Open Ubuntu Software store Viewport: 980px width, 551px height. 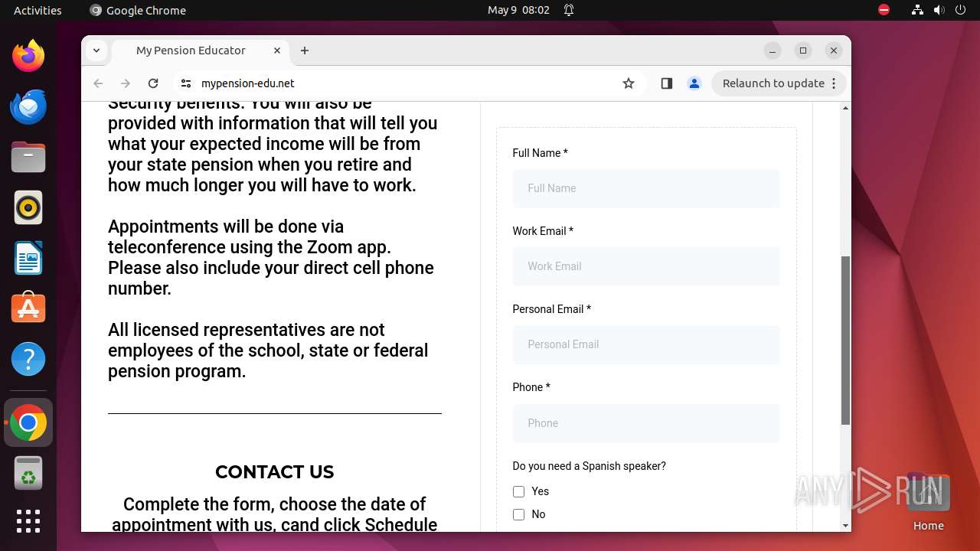tap(28, 308)
